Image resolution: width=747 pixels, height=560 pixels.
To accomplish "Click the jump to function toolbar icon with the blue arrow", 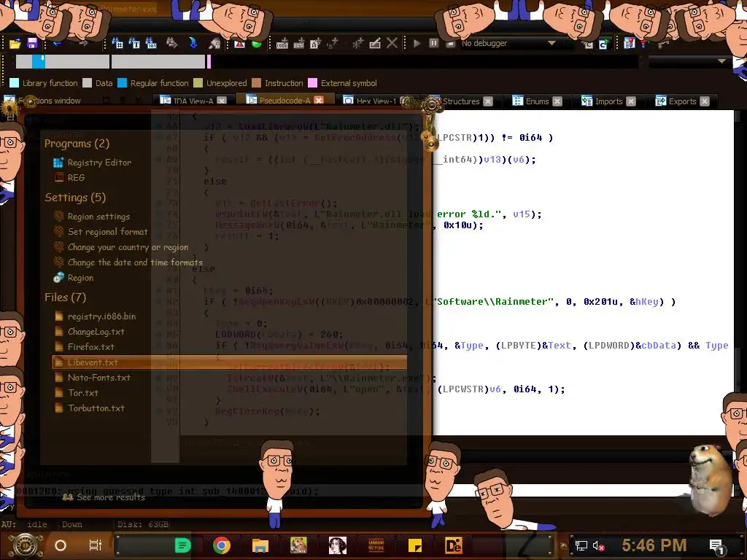I will point(193,43).
